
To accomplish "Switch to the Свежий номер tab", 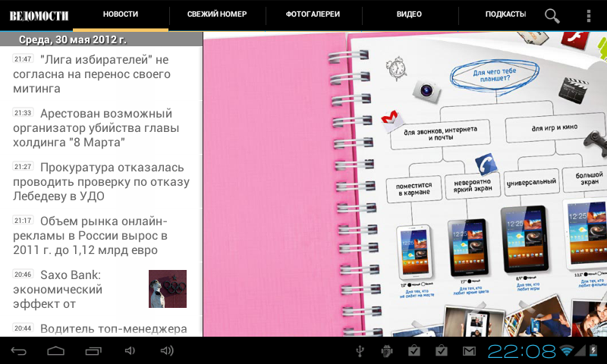I will click(x=216, y=14).
